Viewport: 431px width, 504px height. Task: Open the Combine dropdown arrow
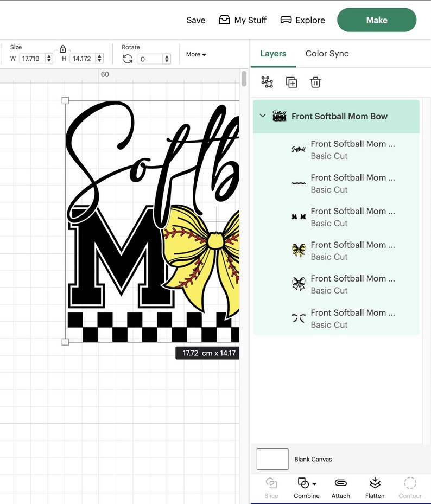315,484
